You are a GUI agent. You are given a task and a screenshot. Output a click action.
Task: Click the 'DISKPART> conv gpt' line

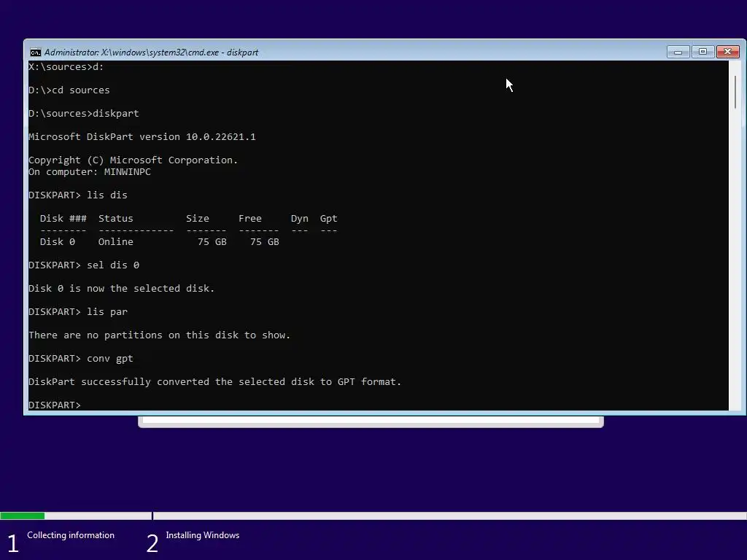click(x=81, y=359)
